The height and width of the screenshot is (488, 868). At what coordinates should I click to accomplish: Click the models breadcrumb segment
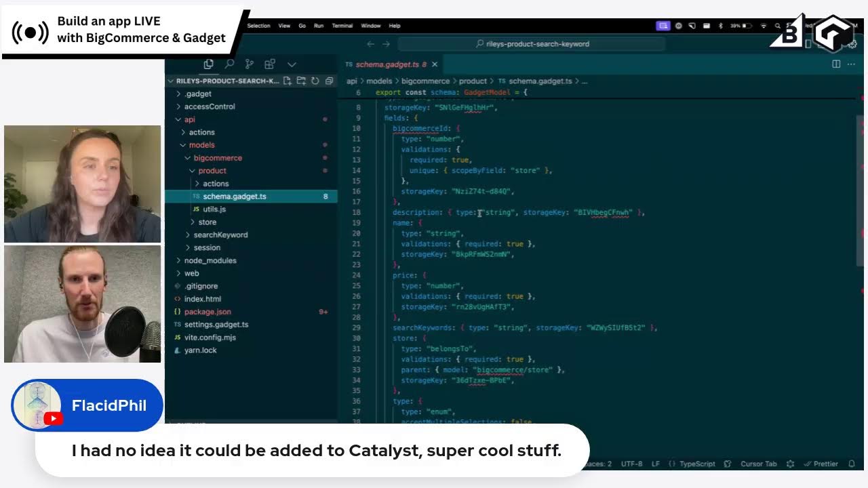[379, 81]
